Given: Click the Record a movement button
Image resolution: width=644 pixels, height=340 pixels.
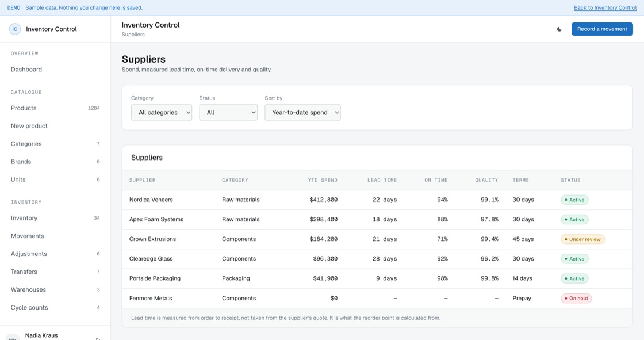Looking at the screenshot, I should [602, 29].
